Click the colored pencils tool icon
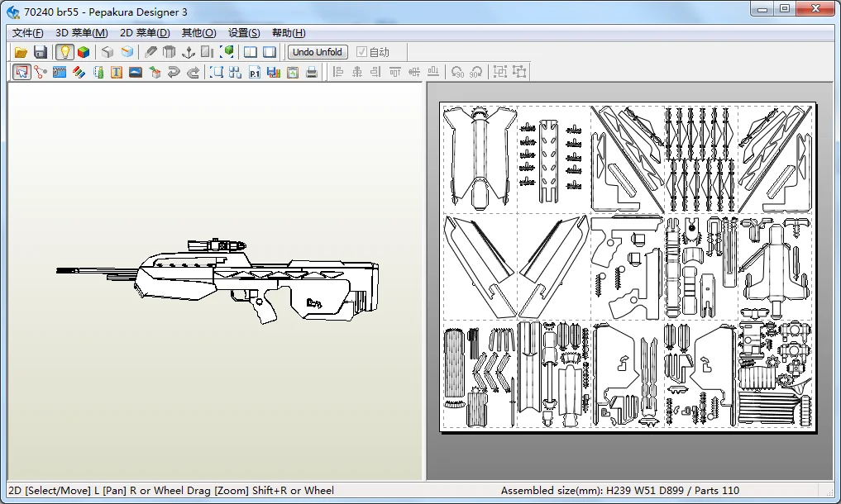 tap(79, 72)
